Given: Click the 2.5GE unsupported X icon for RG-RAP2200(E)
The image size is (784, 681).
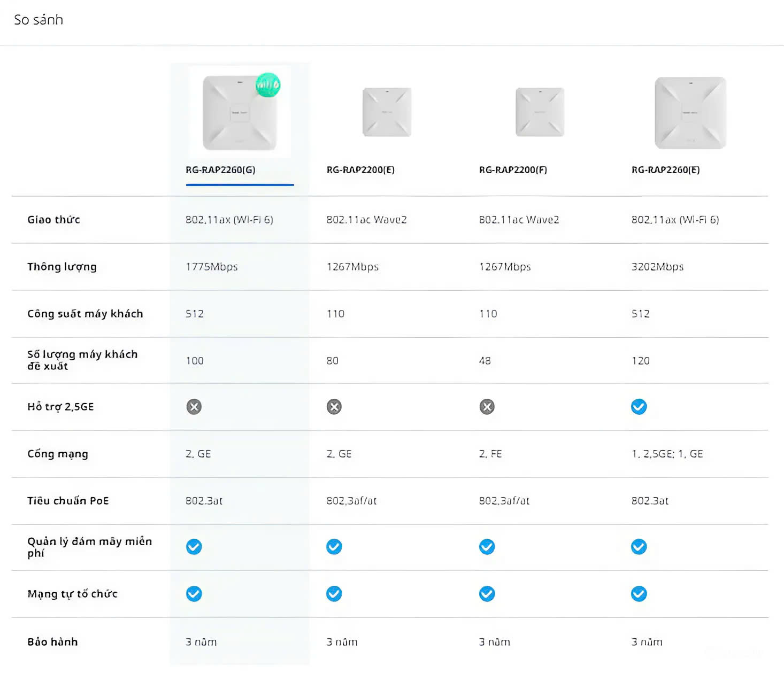Looking at the screenshot, I should (x=334, y=407).
